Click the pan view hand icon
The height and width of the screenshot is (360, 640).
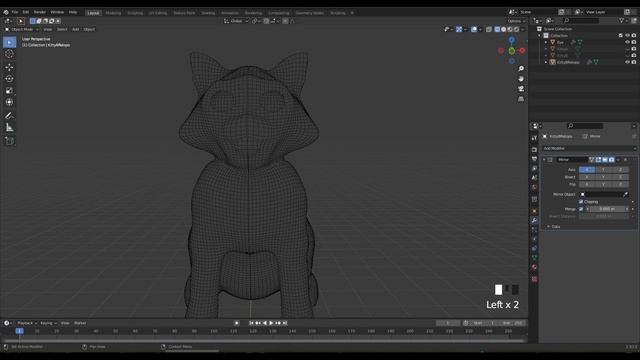tap(521, 79)
